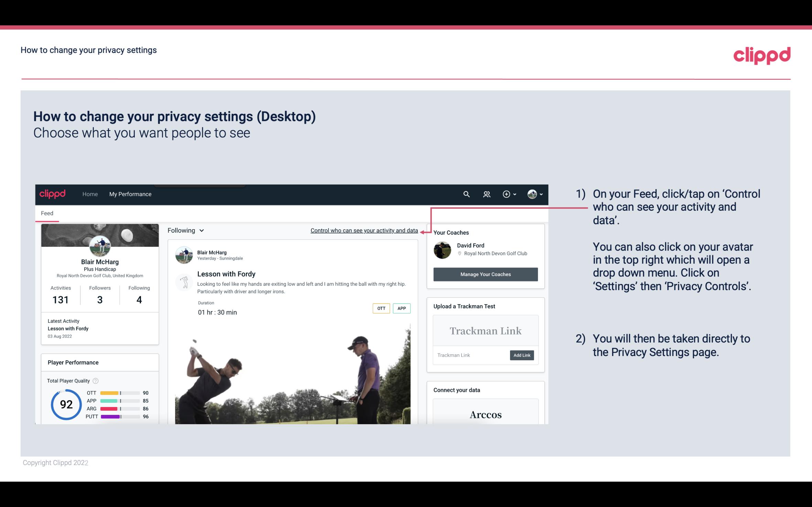
Task: Click the people/followers icon in navbar
Action: click(x=487, y=194)
